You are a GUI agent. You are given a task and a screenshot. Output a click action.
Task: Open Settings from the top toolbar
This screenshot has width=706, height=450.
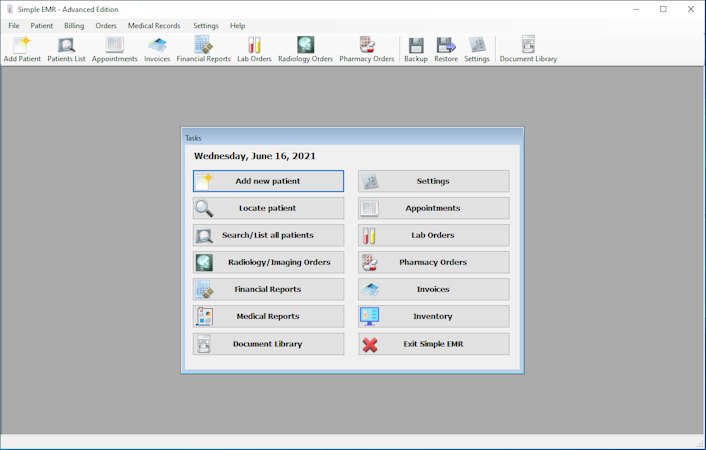[x=477, y=50]
